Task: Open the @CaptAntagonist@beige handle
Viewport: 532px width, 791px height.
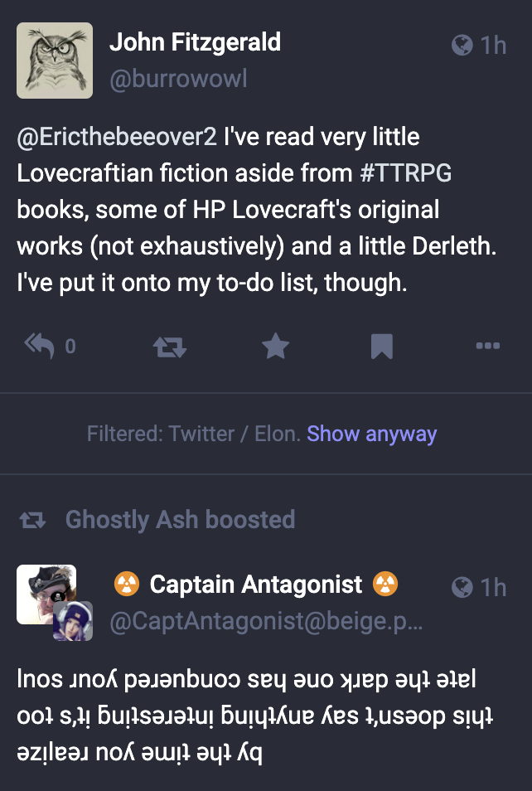Action: (266, 623)
